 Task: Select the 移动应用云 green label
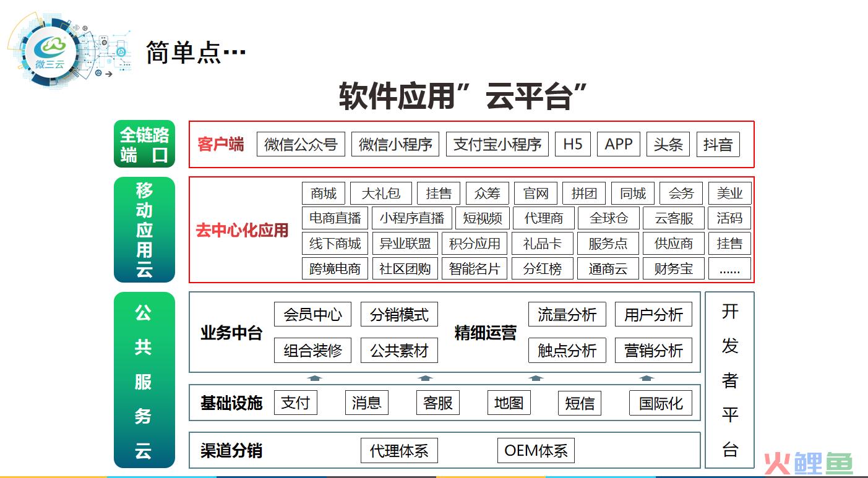click(145, 230)
